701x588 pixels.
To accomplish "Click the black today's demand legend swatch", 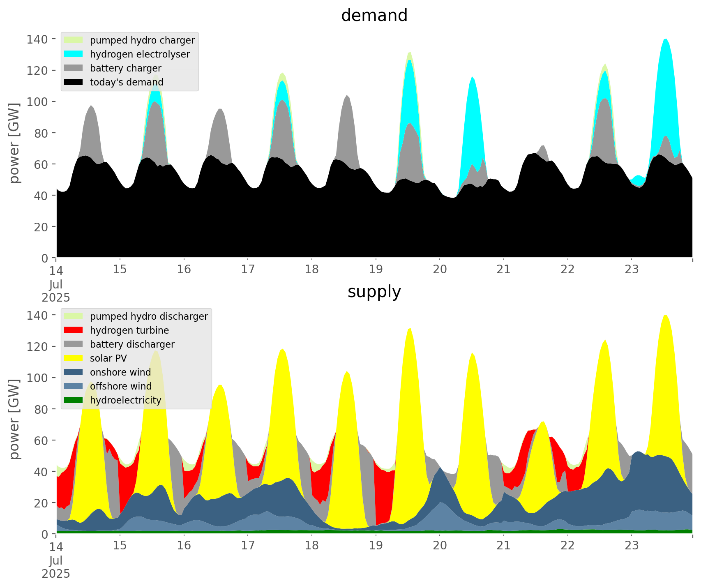I will [x=74, y=82].
